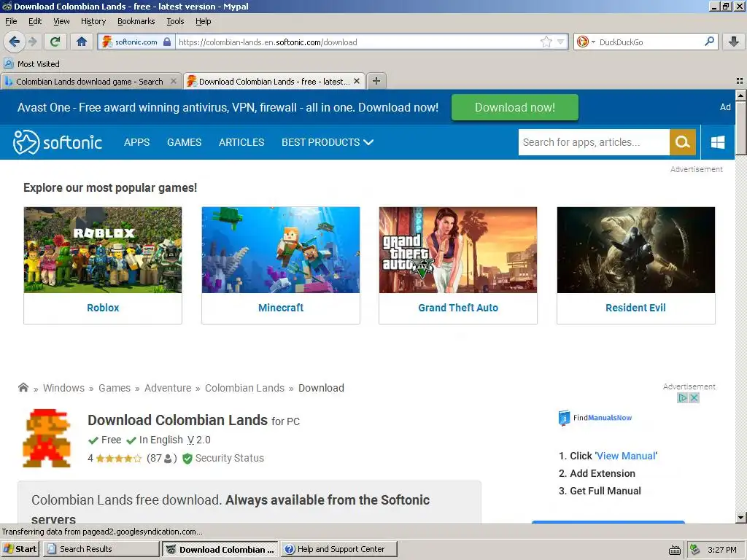Viewport: 747px width, 560px height.
Task: Open the Minecraft game thumbnail
Action: [x=281, y=249]
